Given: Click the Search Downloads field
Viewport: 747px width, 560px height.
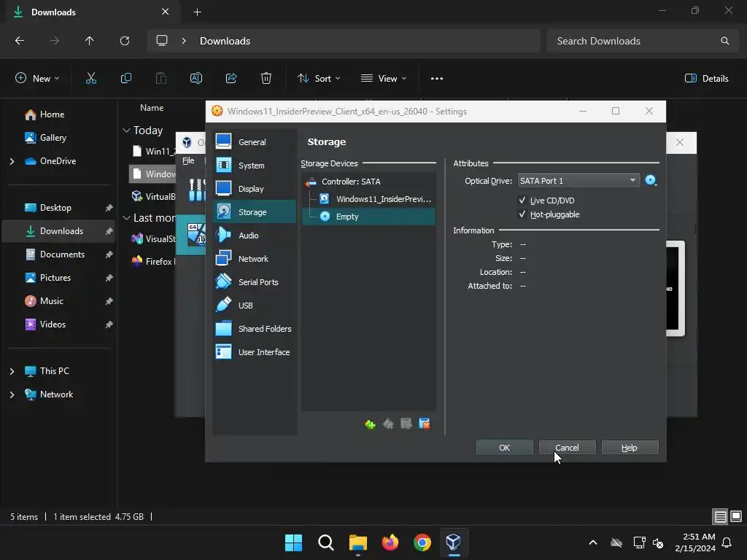Looking at the screenshot, I should tap(643, 41).
